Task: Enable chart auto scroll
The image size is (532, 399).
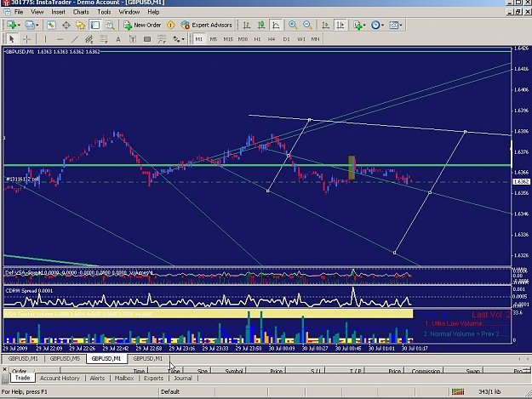Action: point(325,25)
